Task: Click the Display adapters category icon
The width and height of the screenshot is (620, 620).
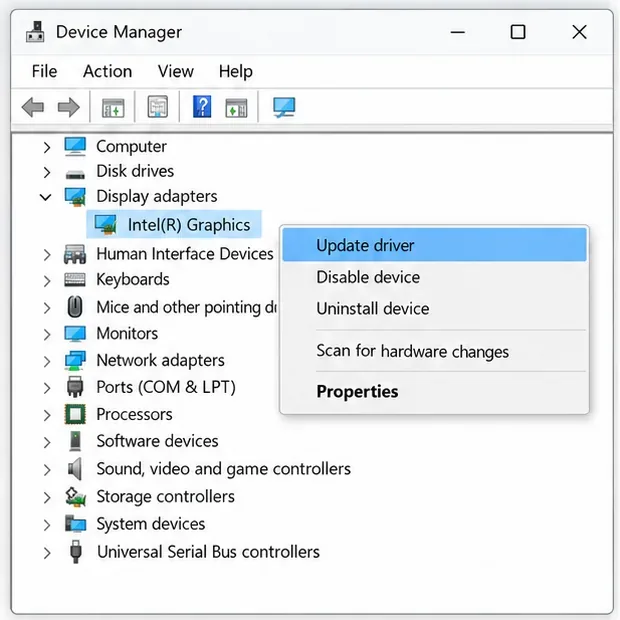Action: click(75, 197)
